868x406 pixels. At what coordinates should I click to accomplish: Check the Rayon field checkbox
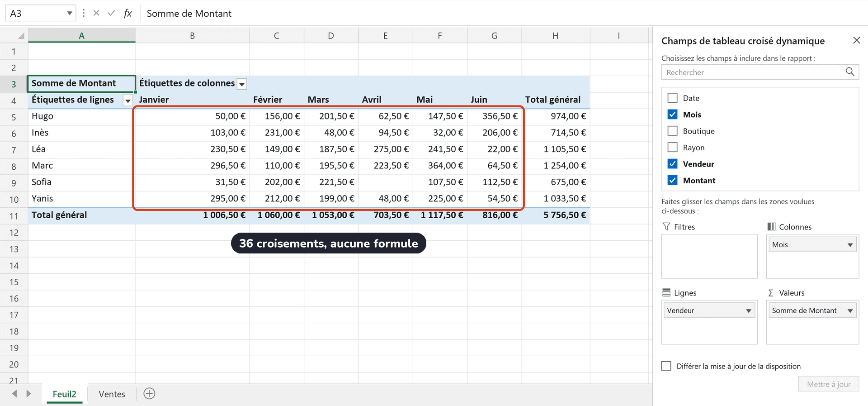[x=673, y=147]
